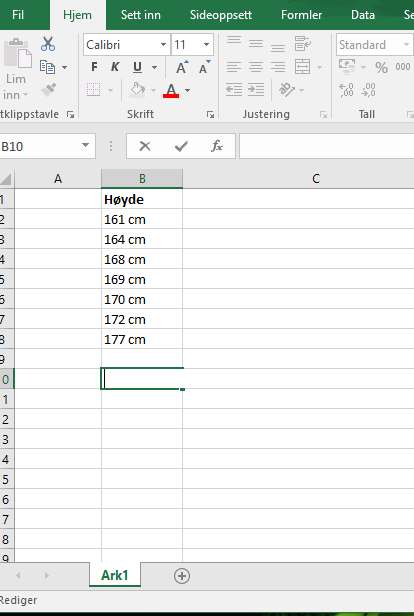Toggle bold formatting (F)
Image resolution: width=414 pixels, height=616 pixels.
pos(94,67)
